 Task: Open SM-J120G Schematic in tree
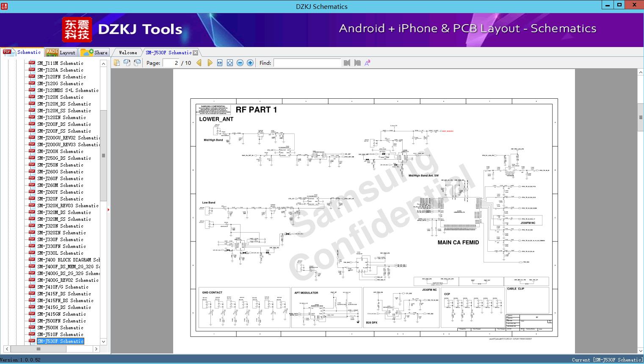click(x=60, y=83)
